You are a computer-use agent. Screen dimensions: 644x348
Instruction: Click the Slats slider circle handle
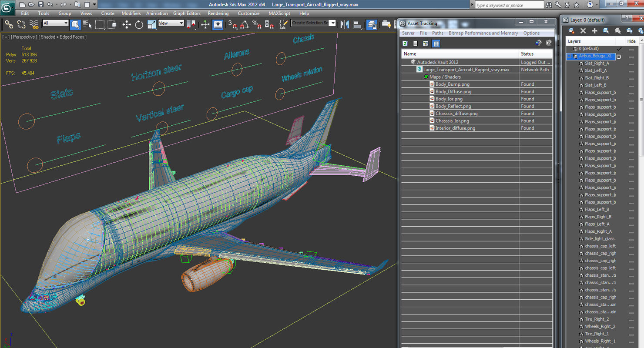(x=26, y=121)
